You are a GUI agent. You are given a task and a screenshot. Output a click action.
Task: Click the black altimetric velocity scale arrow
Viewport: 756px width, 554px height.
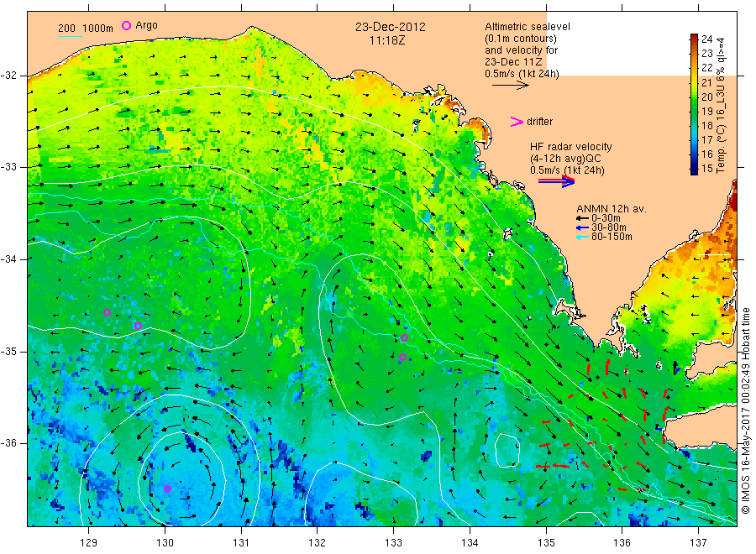[x=510, y=86]
